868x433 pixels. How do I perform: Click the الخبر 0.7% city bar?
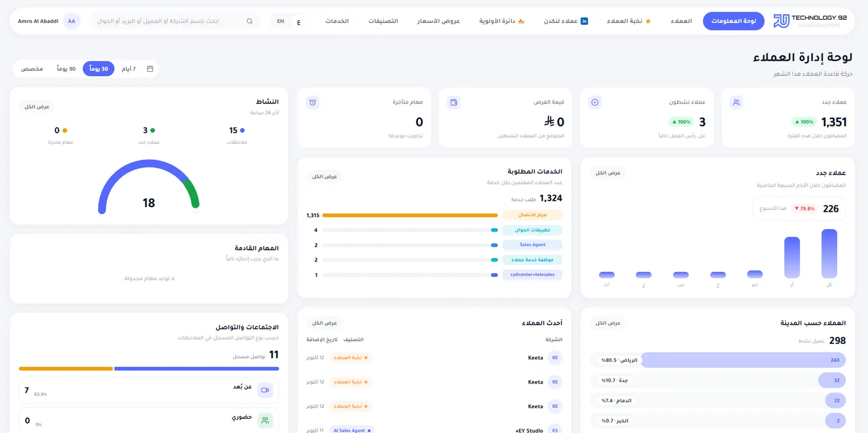[718, 421]
